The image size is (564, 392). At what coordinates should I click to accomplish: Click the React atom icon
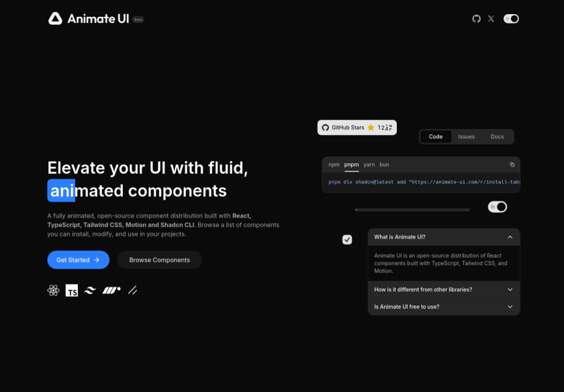tap(53, 290)
